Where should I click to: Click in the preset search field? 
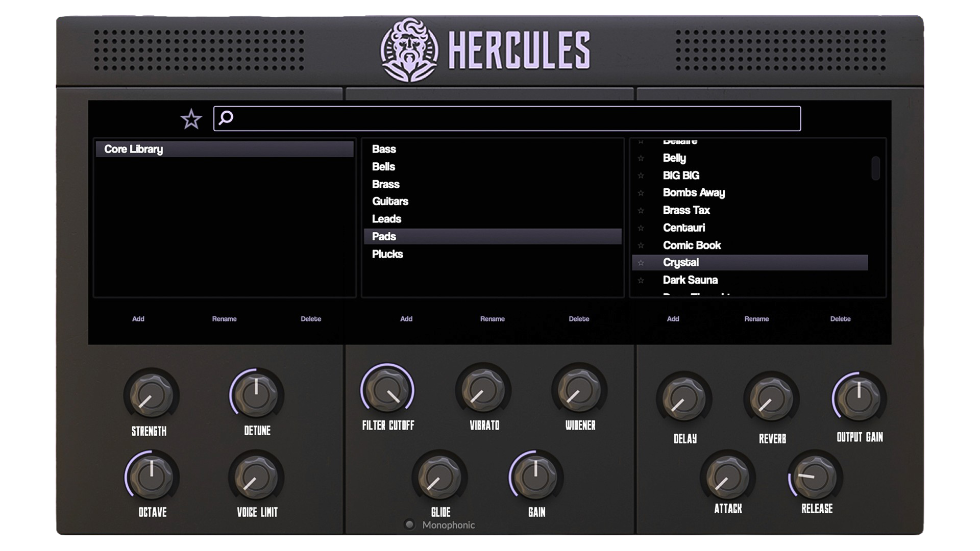pos(510,118)
